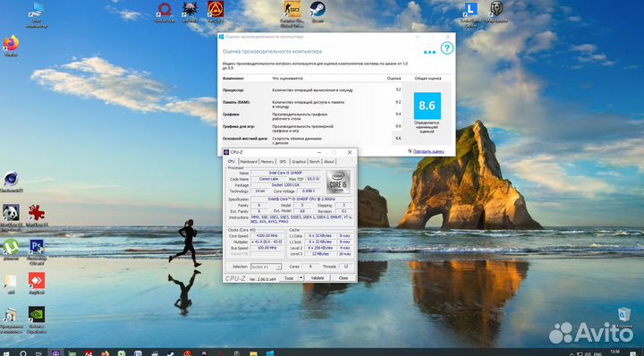Click the Validate button in CPU-Z

point(318,278)
